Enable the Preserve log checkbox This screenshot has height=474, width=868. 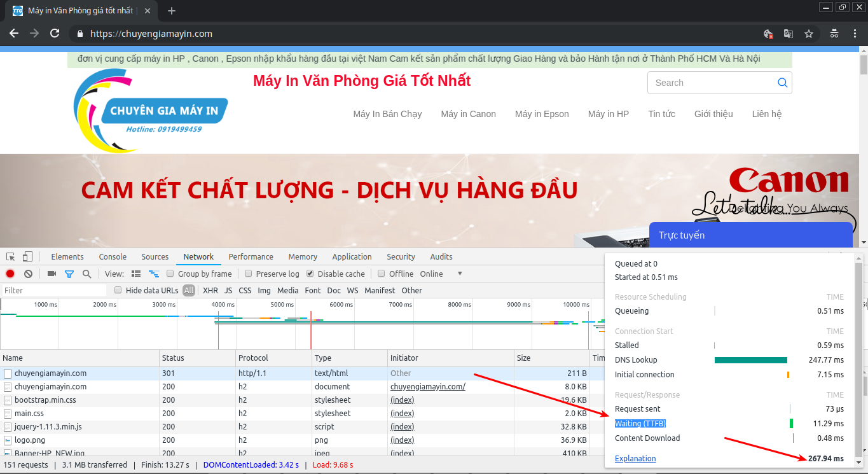248,274
